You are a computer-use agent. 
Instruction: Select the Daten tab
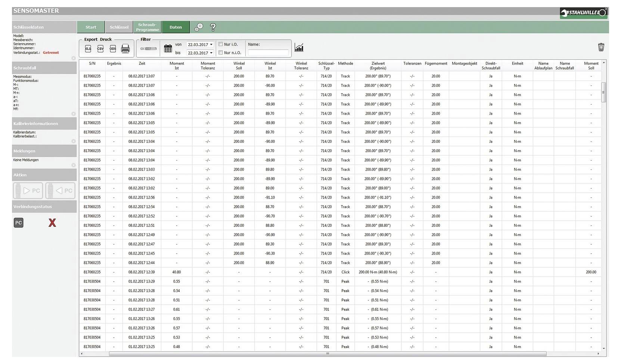point(176,27)
